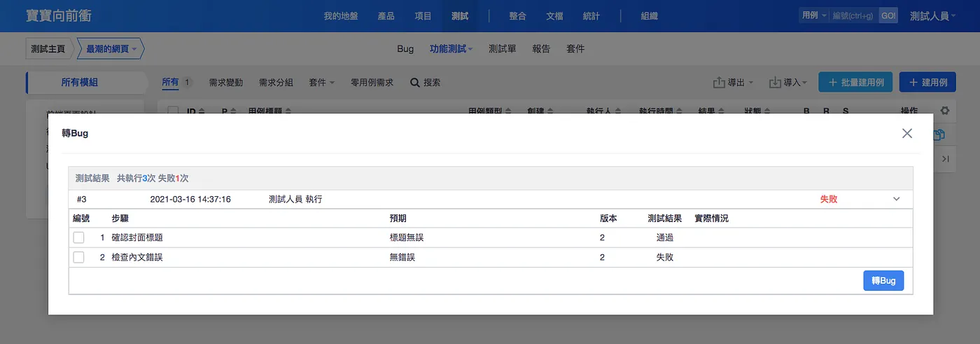980x344 pixels.
Task: Sort the table by 執行時間 column
Action: pyautogui.click(x=660, y=111)
